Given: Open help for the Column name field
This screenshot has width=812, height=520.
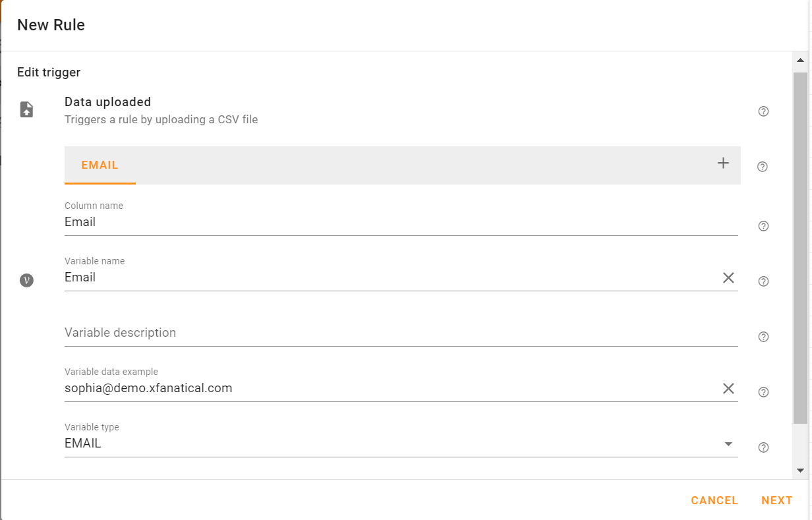Looking at the screenshot, I should [763, 225].
